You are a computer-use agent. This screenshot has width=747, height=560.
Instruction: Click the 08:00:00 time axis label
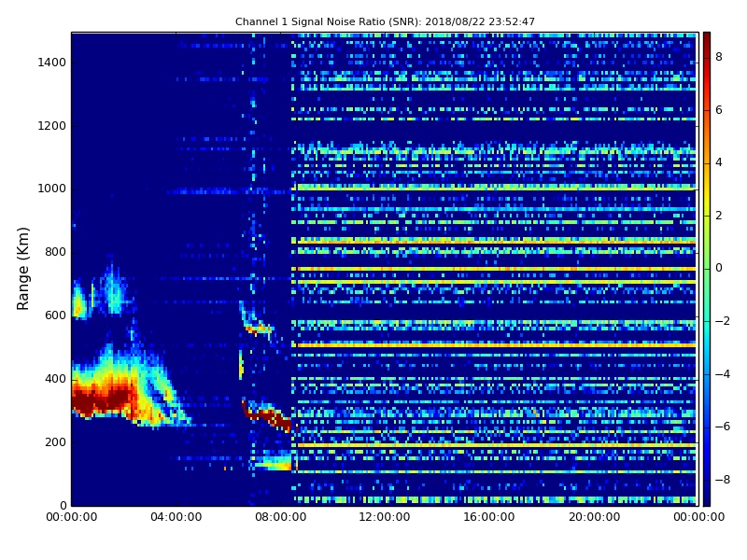pos(281,517)
